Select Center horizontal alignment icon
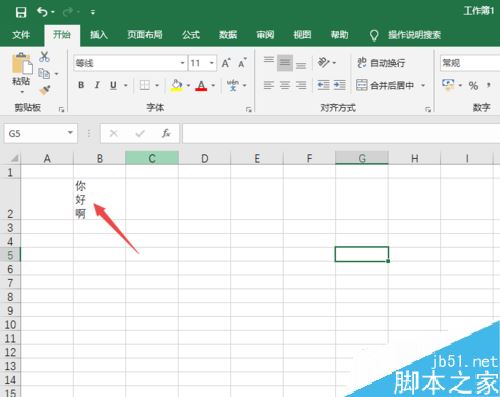Screen dimensions: 500x397 (x=285, y=85)
